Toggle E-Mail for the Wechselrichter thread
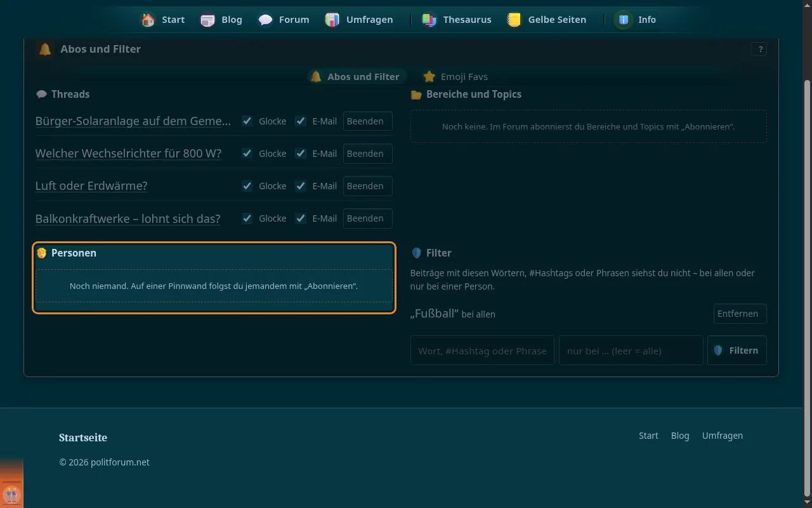 point(301,153)
